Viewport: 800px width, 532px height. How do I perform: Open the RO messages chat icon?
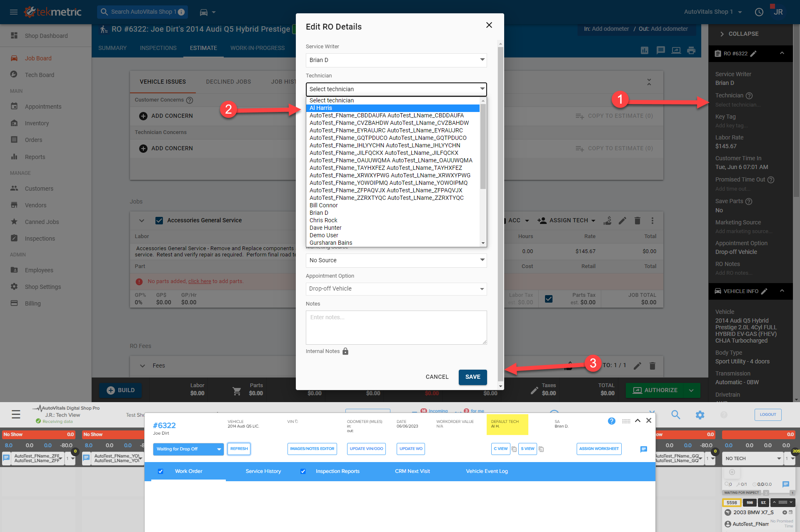click(x=660, y=50)
